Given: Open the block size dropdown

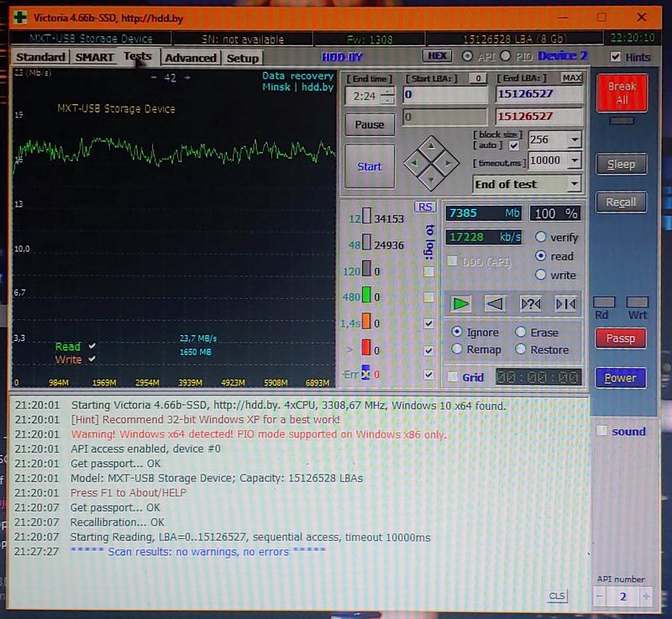Looking at the screenshot, I should click(x=574, y=139).
